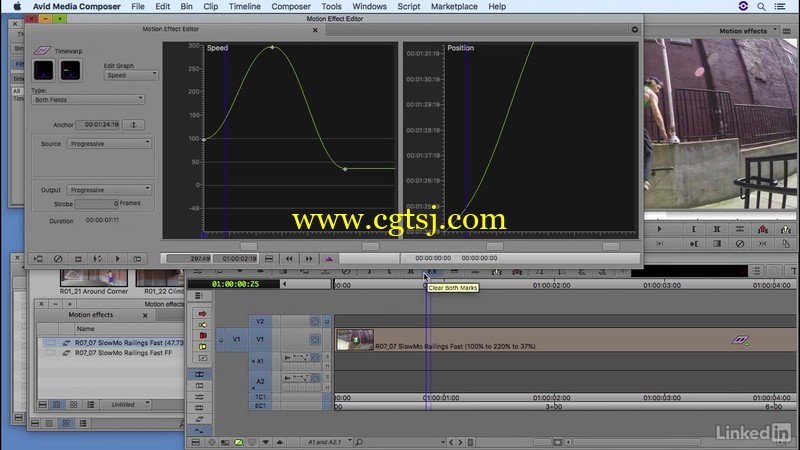The width and height of the screenshot is (800, 450).
Task: Click the purple add keyframe triangle button
Action: point(329,259)
